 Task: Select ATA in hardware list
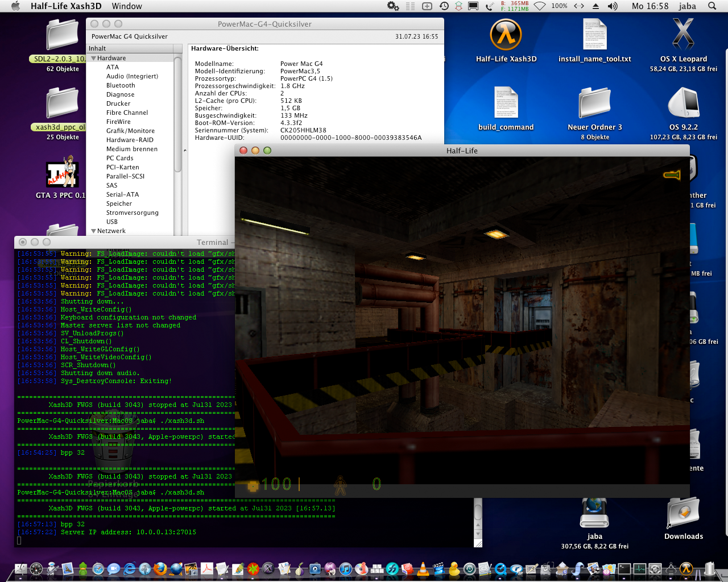(x=113, y=67)
